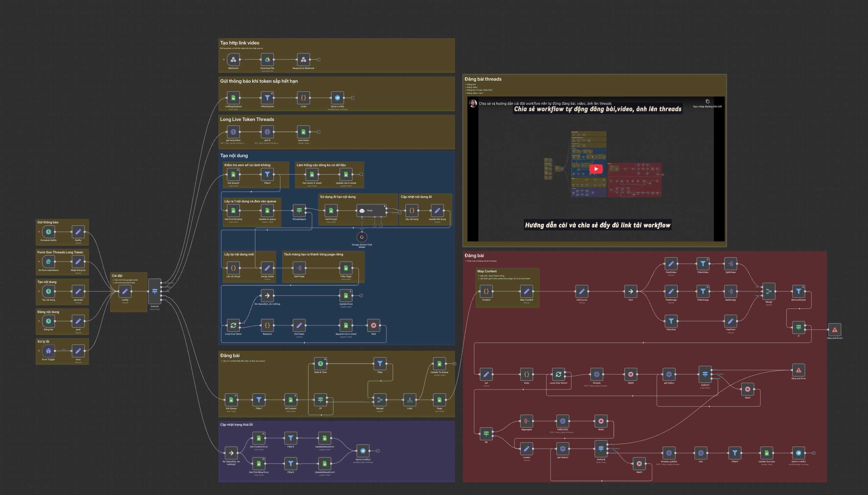The height and width of the screenshot is (495, 868).
Task: Click the Date & Time node
Action: [x=320, y=364]
